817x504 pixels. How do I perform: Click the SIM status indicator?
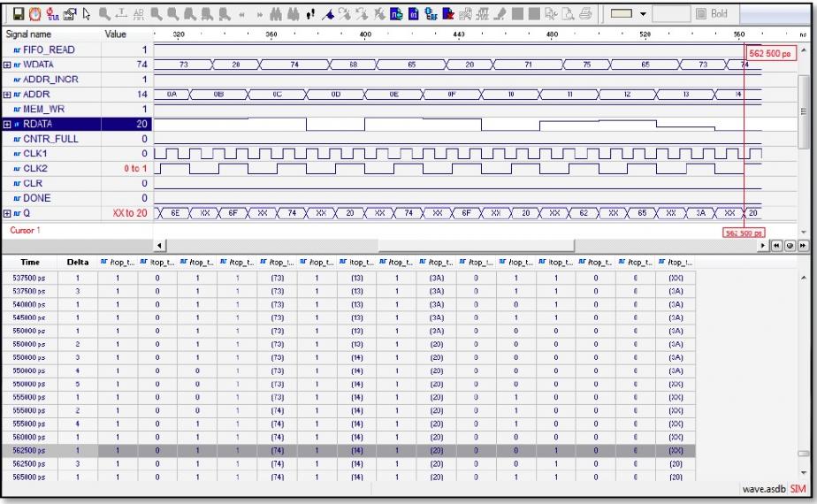click(x=798, y=489)
